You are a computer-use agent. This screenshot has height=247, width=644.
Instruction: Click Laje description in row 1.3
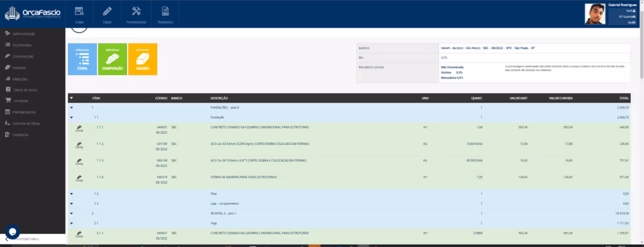click(x=225, y=204)
